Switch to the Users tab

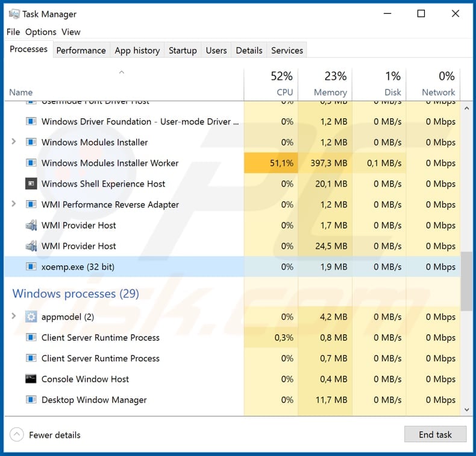point(216,51)
